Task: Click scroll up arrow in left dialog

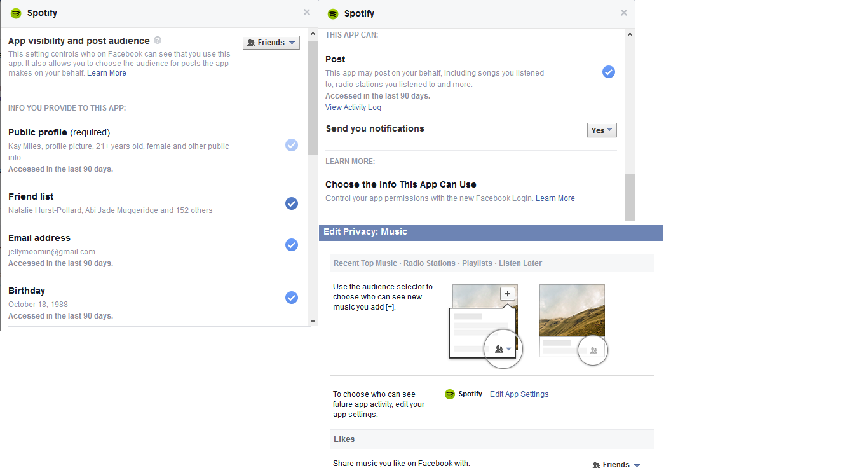Action: coord(312,34)
